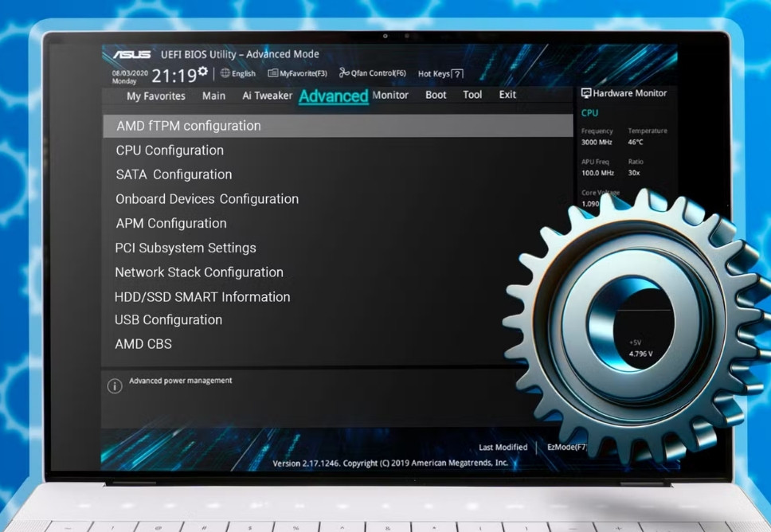Image resolution: width=771 pixels, height=532 pixels.
Task: Click the 21:19 system clock
Action: (x=174, y=76)
